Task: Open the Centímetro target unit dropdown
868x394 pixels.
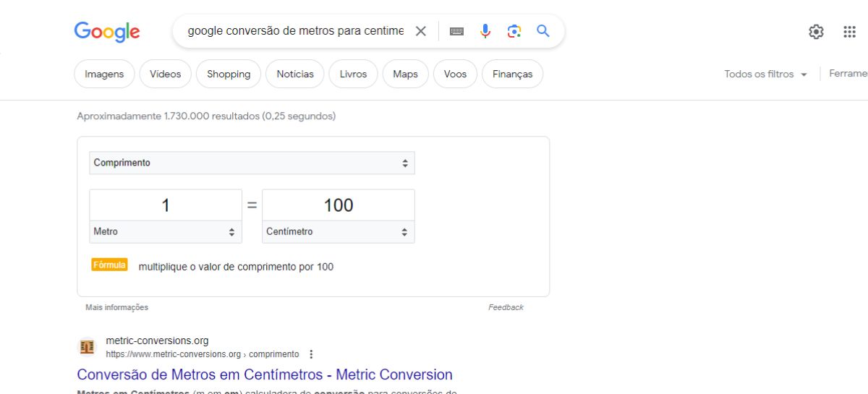Action: point(338,232)
